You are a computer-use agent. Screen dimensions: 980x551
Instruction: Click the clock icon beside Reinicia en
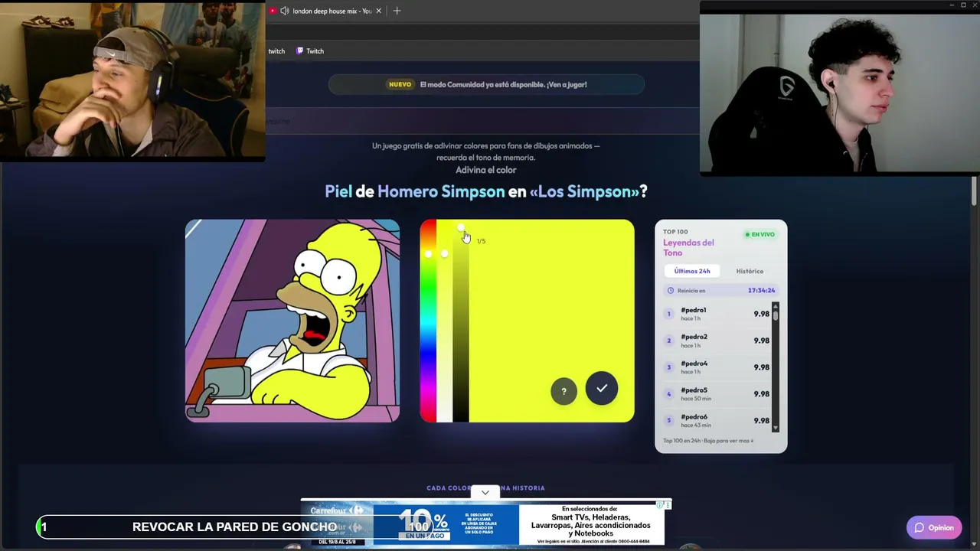(671, 291)
